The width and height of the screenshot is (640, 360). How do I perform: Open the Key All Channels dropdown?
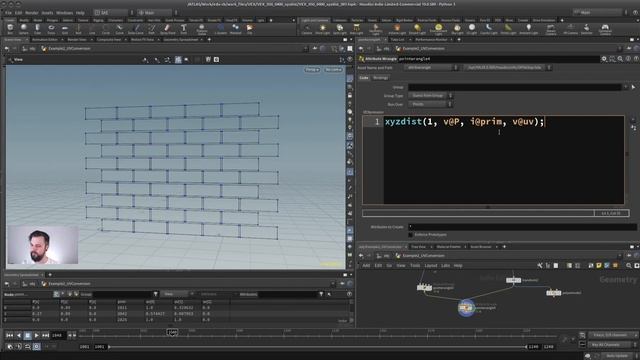(613, 345)
